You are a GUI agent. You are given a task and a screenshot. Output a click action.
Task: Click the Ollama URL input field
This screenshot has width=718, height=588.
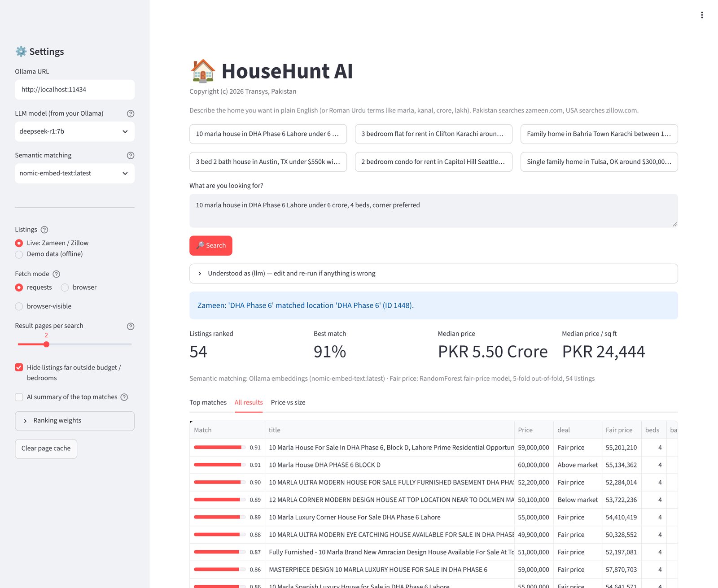[74, 90]
